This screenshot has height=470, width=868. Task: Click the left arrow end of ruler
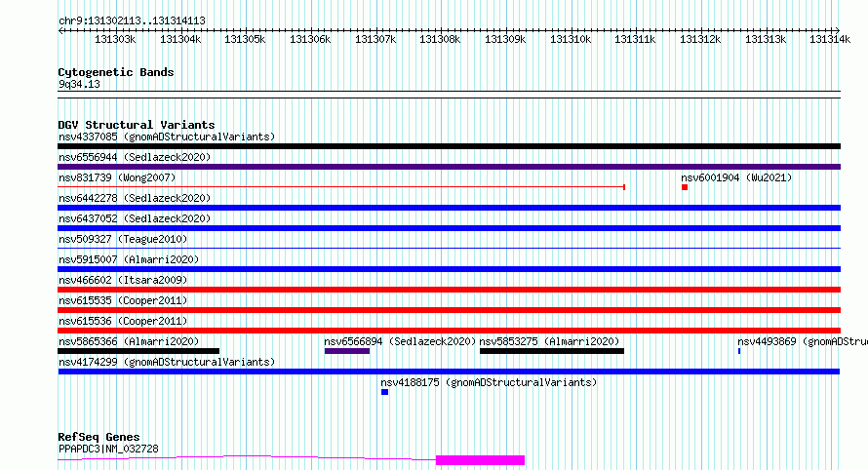coord(60,30)
